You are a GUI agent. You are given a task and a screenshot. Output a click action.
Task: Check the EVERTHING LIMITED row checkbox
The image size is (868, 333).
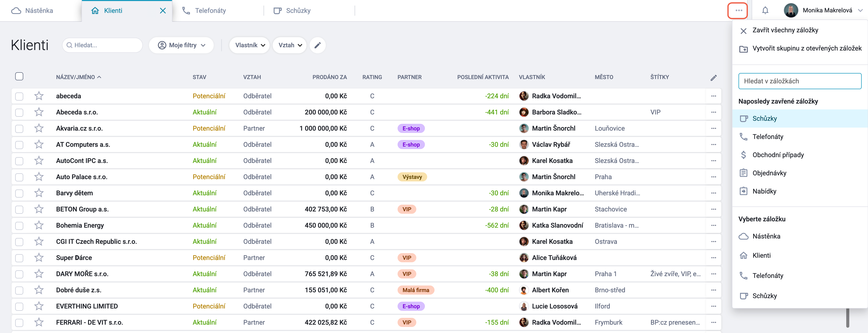click(19, 306)
